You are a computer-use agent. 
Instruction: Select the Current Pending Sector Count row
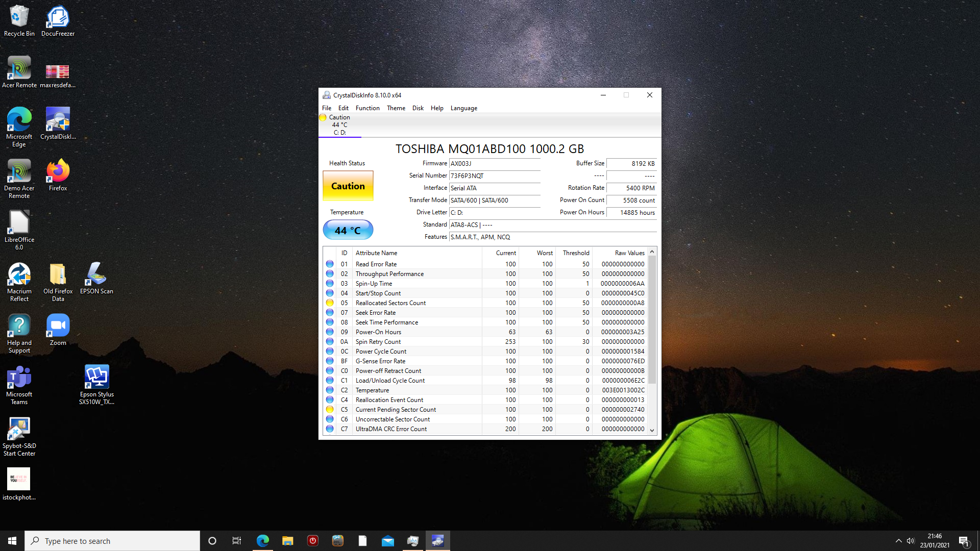click(485, 410)
